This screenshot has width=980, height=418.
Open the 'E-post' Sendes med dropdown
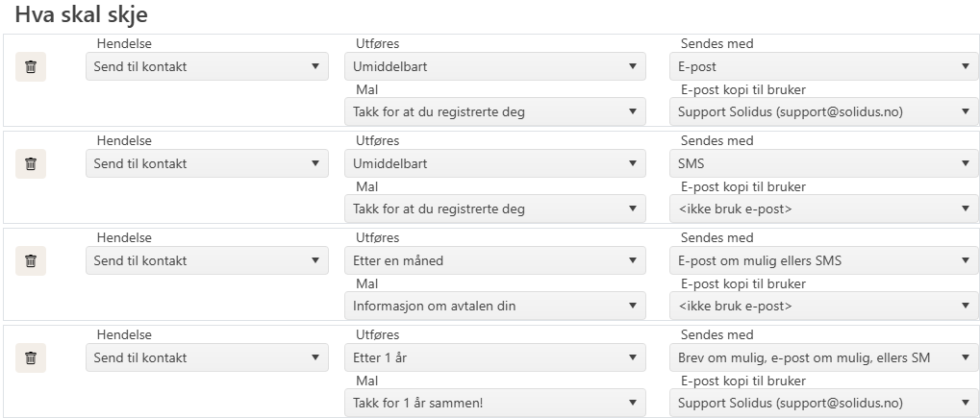823,66
